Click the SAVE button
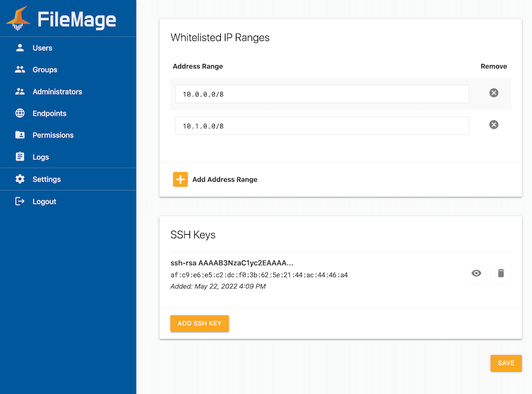Screen dimensions: 532x394 [x=506, y=363]
